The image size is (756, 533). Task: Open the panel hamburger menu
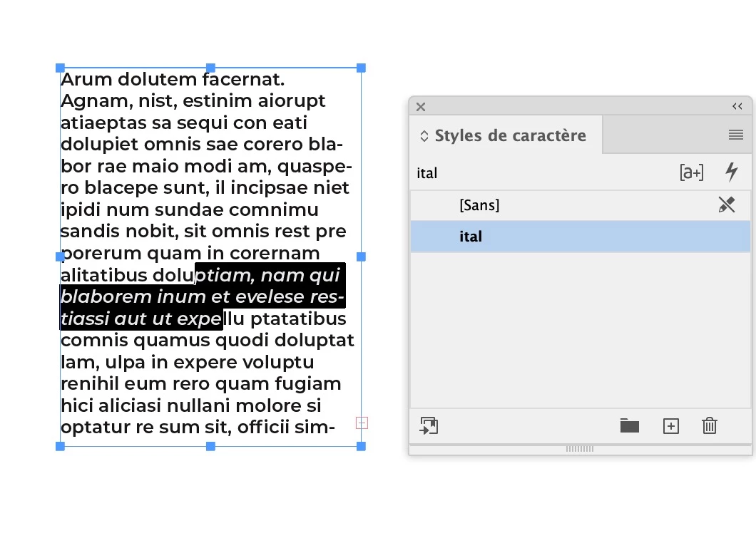(736, 135)
